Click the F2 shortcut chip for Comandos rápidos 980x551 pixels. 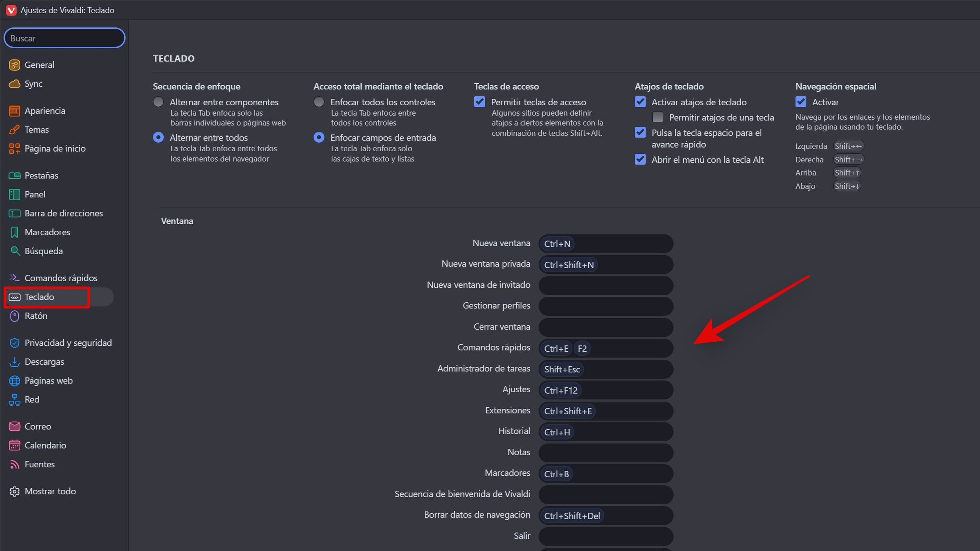pos(582,348)
